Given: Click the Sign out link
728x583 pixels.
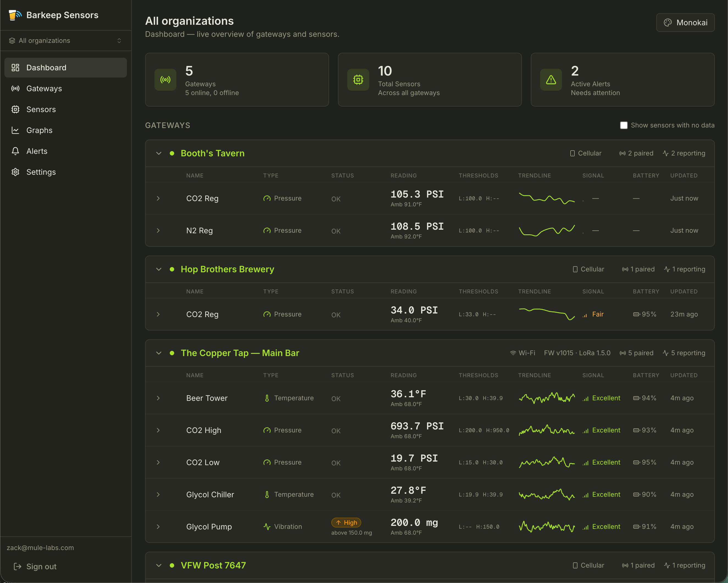Looking at the screenshot, I should pos(35,567).
